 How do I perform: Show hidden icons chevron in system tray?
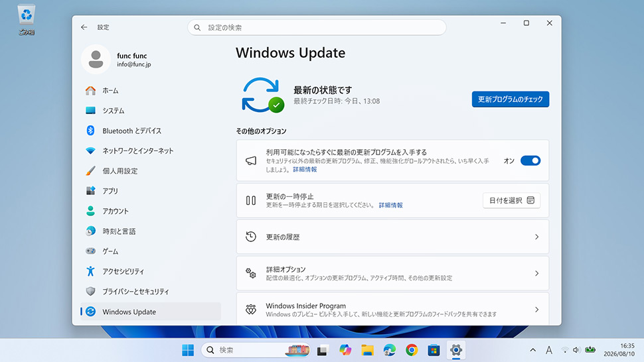pos(532,350)
